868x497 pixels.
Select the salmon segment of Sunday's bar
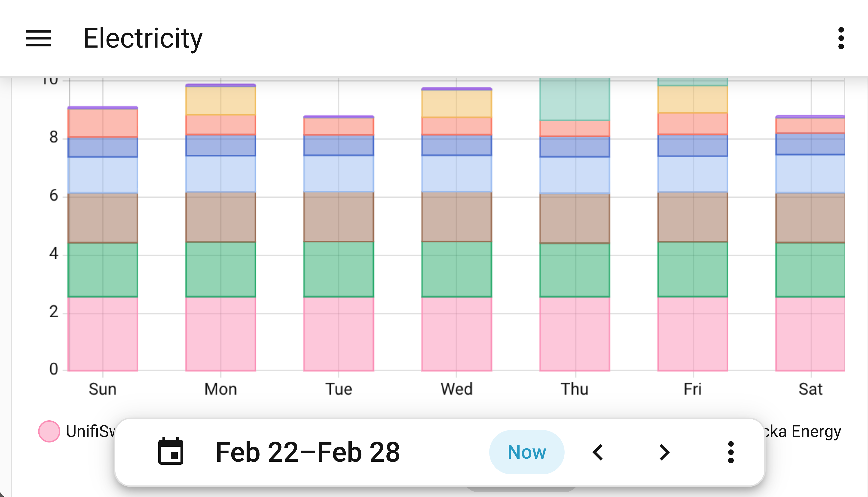[103, 123]
